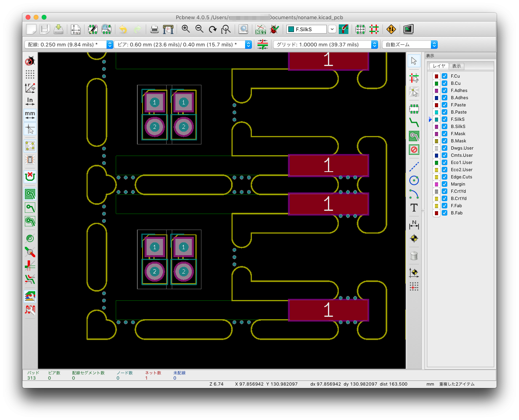This screenshot has height=420, width=519.
Task: Click the Undo arrow icon
Action: (123, 29)
